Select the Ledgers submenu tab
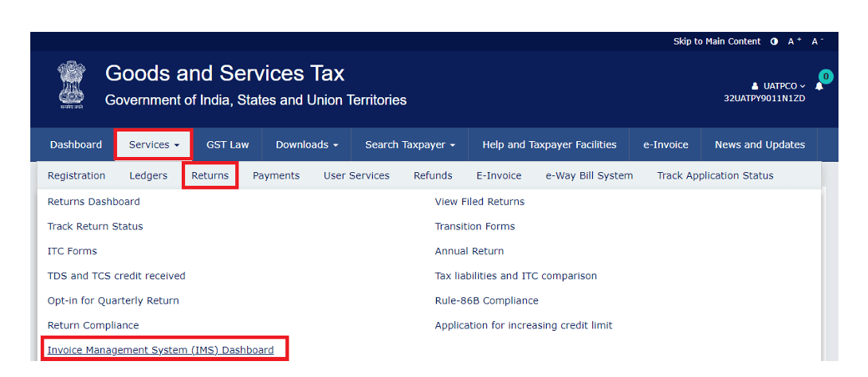868x377 pixels. point(148,175)
